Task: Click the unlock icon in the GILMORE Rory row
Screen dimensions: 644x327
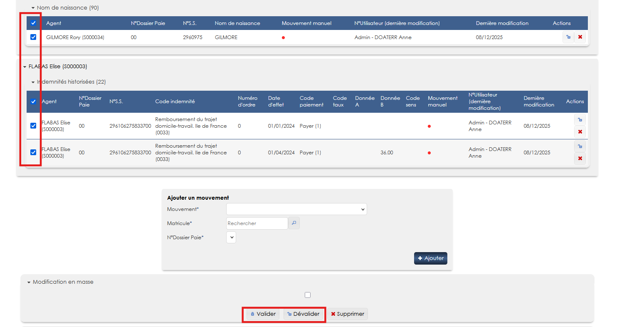Action: tap(568, 37)
